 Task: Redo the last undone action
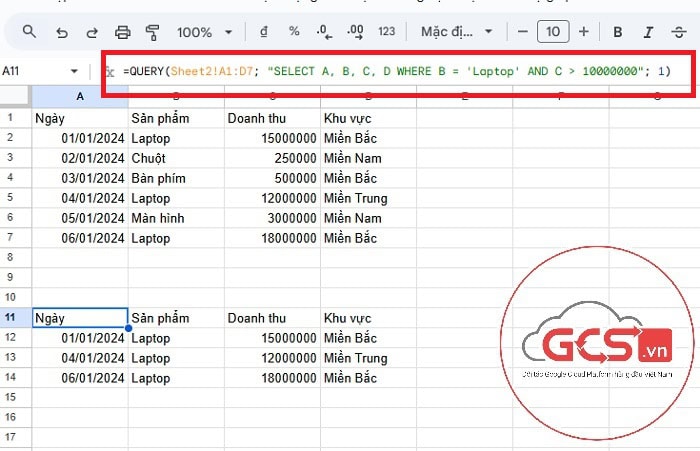click(x=92, y=32)
